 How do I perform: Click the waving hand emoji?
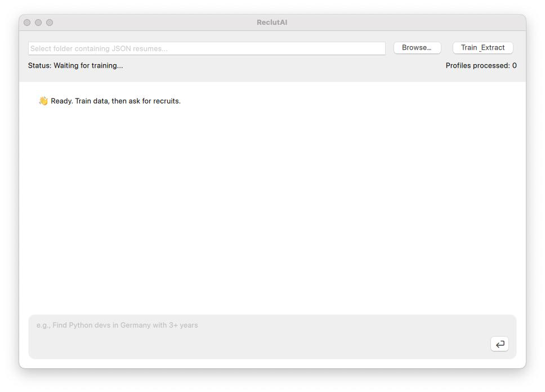43,101
